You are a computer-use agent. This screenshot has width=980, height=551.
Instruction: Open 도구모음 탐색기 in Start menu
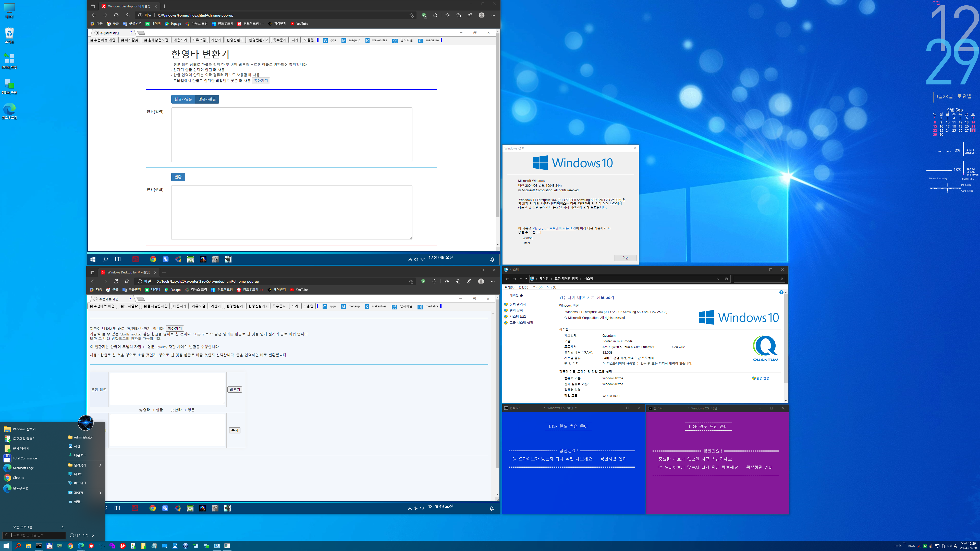[24, 439]
